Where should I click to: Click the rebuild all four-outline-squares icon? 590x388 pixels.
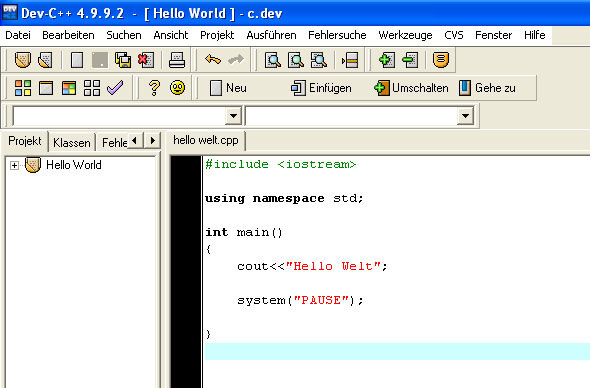coord(92,88)
